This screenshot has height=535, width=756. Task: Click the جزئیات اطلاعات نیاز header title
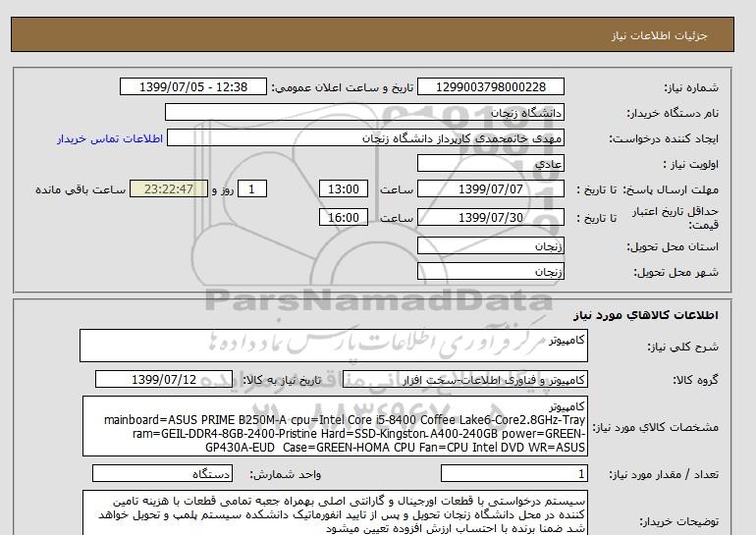pyautogui.click(x=659, y=35)
